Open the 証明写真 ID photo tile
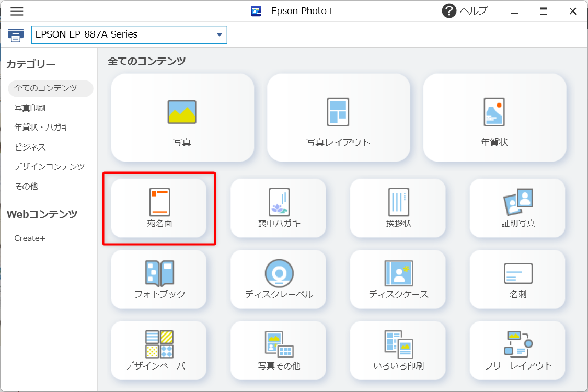This screenshot has width=588, height=392. 517,208
